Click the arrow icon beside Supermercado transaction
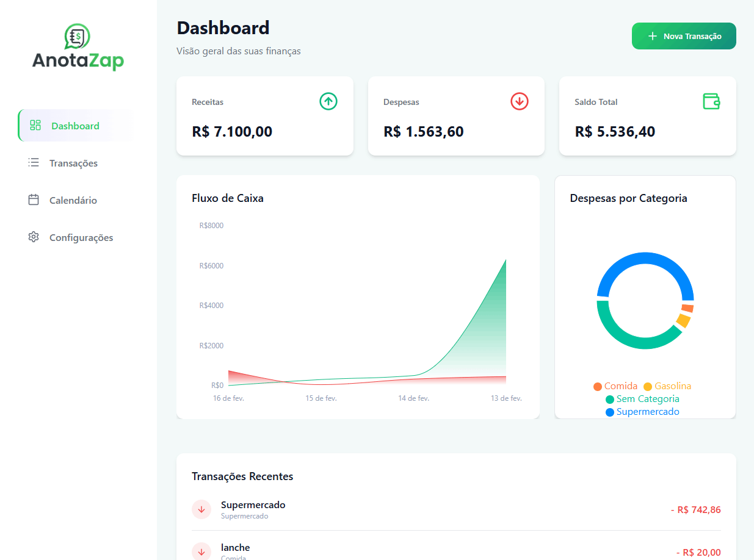754x560 pixels. coord(201,509)
